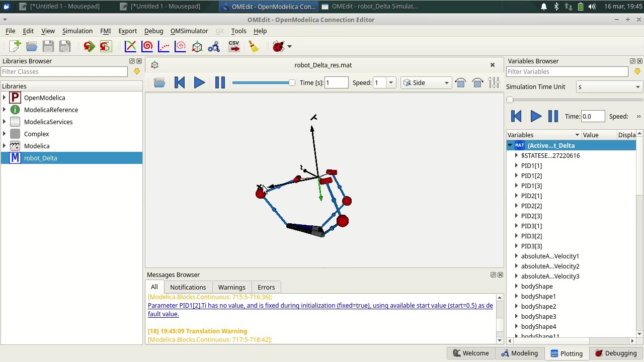
Task: Click the blue gears diagram window icon
Action: (214, 46)
